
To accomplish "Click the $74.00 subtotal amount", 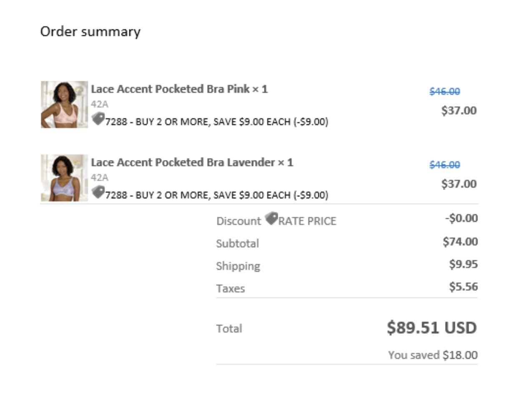I will click(x=460, y=242).
